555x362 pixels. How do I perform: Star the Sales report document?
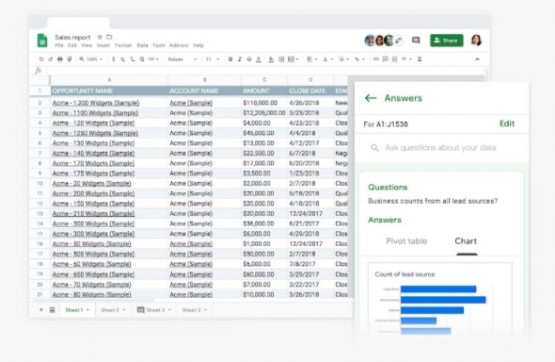(x=100, y=37)
